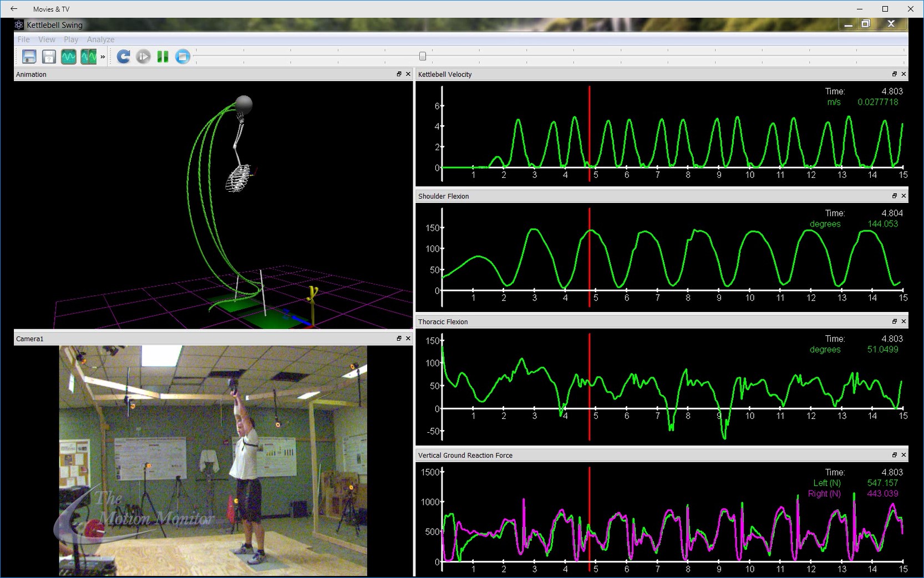Expand the toolbar overflow chevron

coord(103,57)
